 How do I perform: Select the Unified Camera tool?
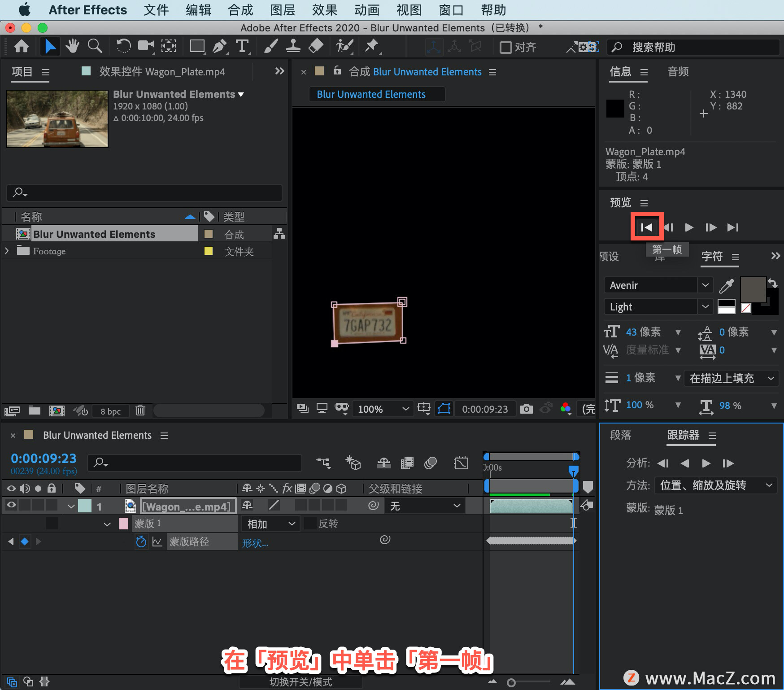pyautogui.click(x=146, y=46)
